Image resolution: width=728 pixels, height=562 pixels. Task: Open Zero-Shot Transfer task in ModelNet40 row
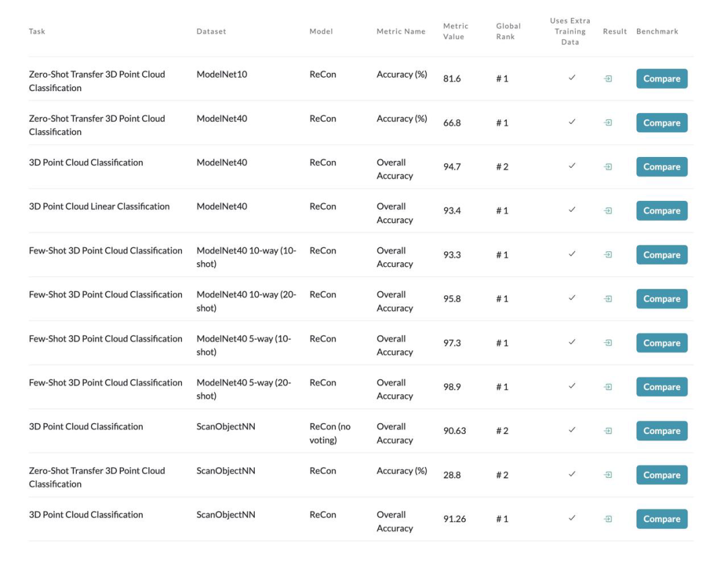pos(96,125)
